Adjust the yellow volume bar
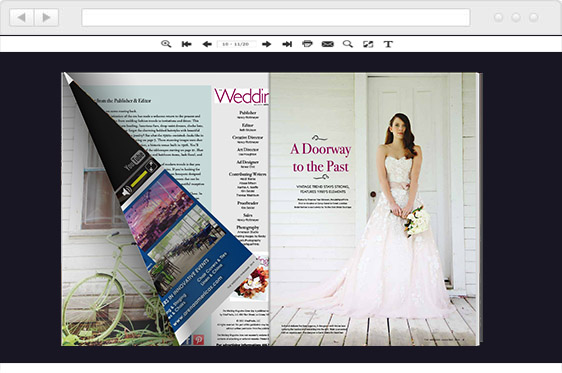Screen dimensions: 562x373 (139, 179)
